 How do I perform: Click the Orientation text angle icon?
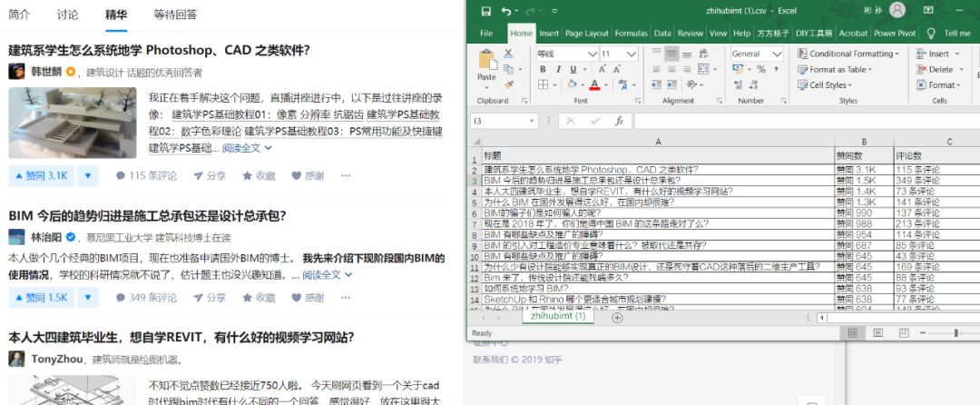pyautogui.click(x=690, y=85)
